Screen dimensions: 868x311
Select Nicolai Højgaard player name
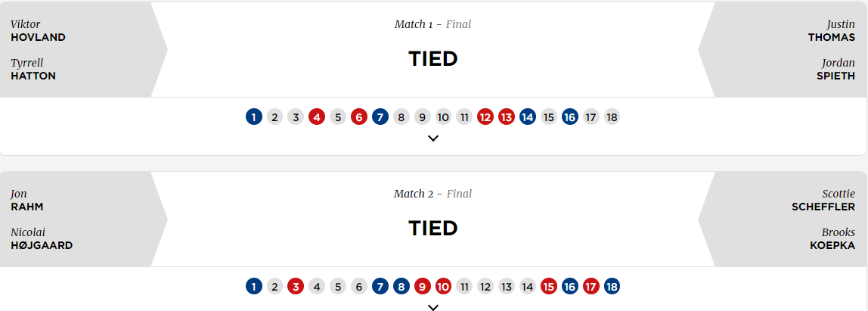pyautogui.click(x=42, y=239)
